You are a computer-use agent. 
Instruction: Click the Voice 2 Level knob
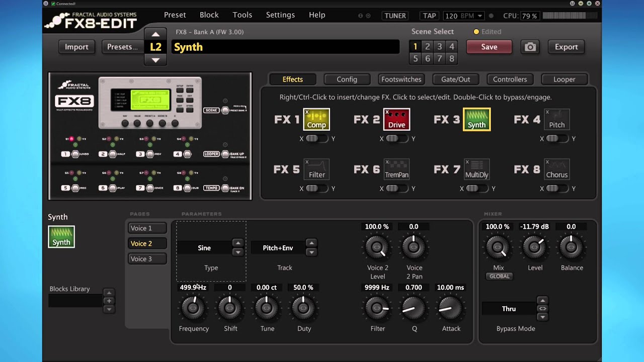[377, 247]
